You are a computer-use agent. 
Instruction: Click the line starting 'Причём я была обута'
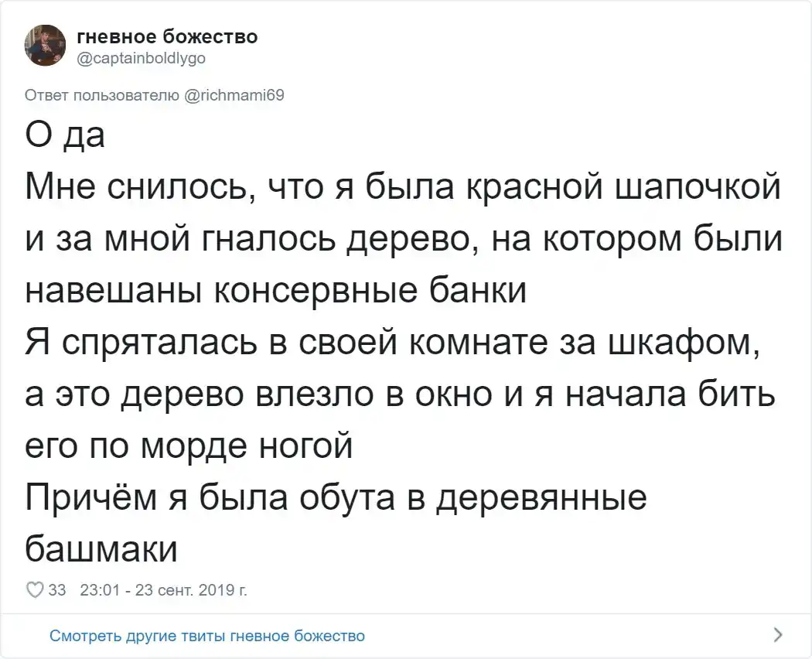click(x=336, y=497)
